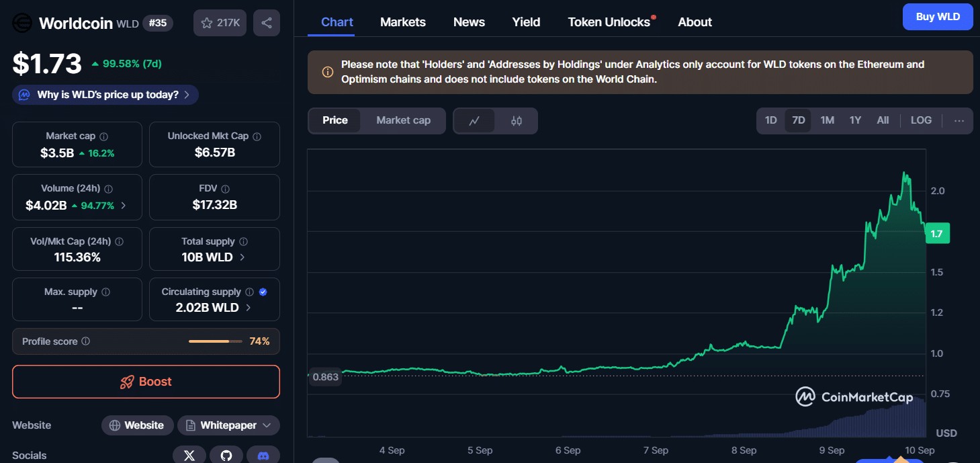Set chart range to 1Y

(855, 120)
